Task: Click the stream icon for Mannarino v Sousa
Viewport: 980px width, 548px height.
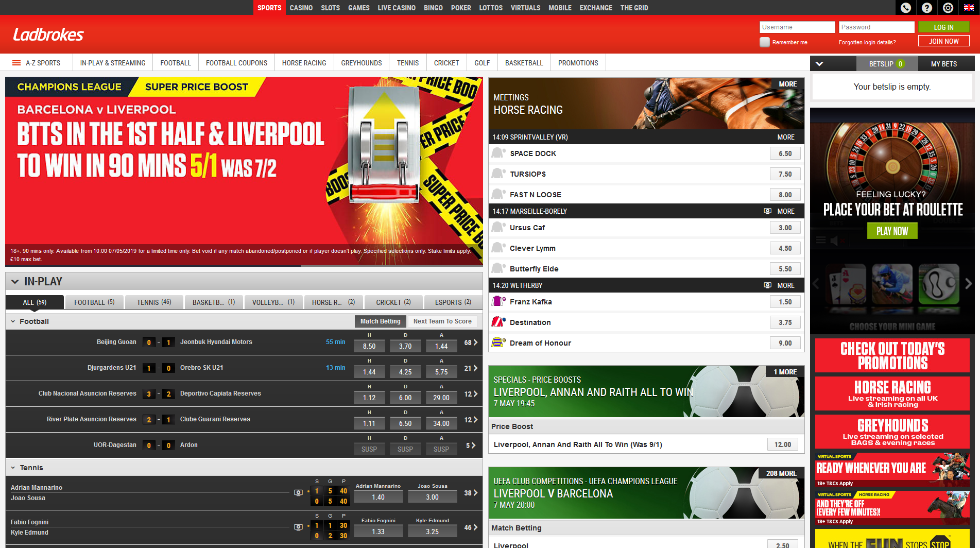Action: 298,493
